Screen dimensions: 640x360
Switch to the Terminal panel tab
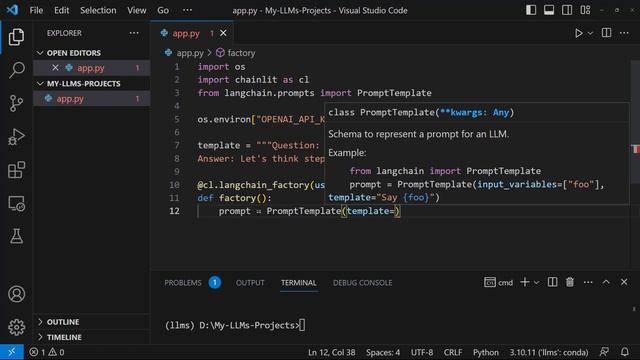pos(298,282)
